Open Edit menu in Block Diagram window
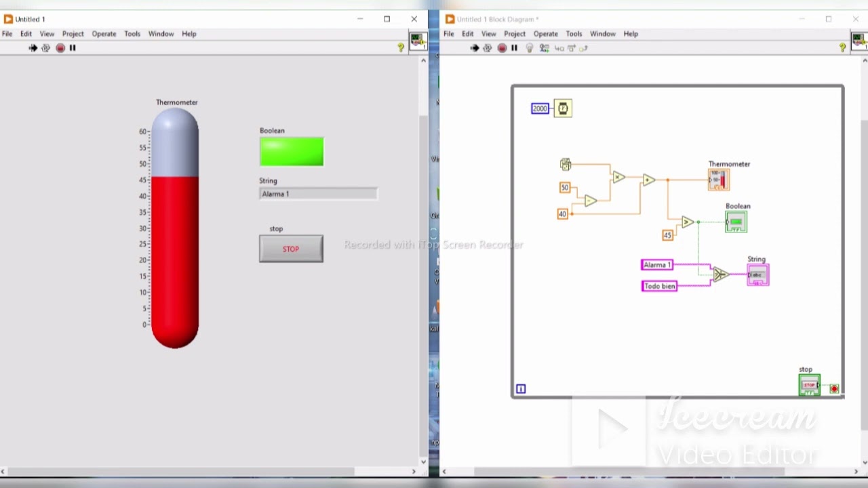 click(468, 34)
